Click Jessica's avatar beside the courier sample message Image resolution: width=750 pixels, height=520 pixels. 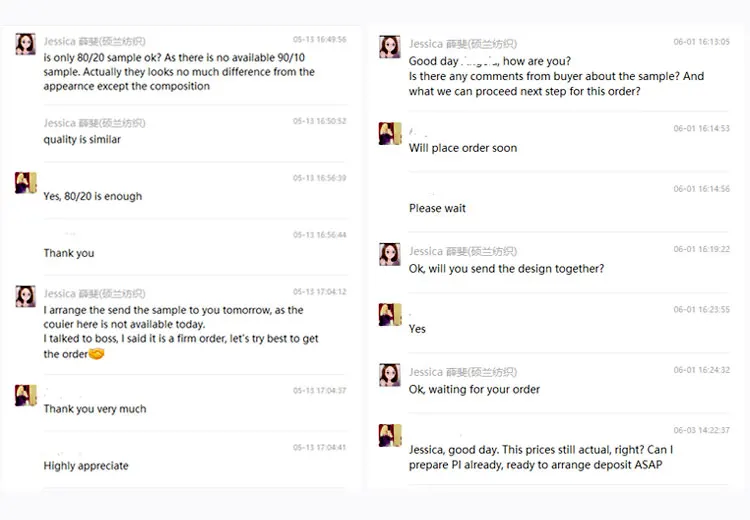point(25,296)
